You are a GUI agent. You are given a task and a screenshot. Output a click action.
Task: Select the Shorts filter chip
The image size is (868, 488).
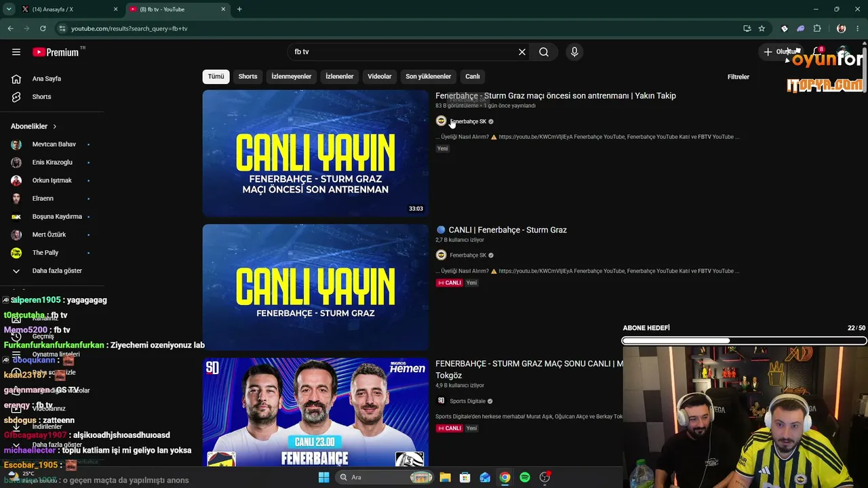tap(248, 77)
